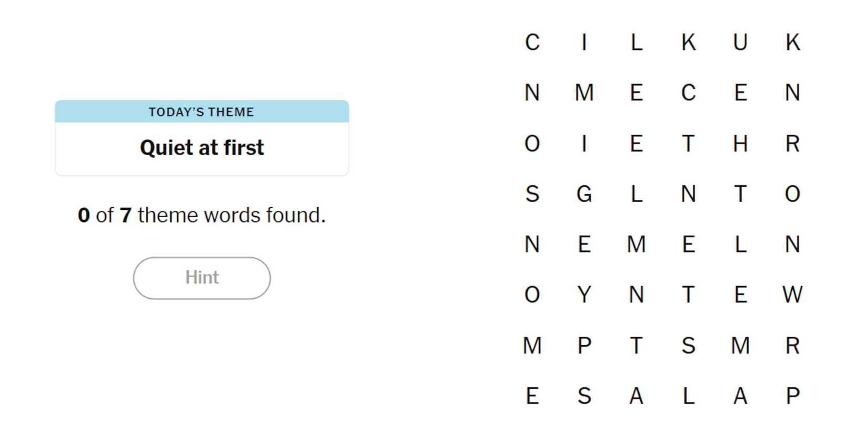Screen dimensions: 868x434
Task: Choose the S in the bottom row
Action: point(584,396)
